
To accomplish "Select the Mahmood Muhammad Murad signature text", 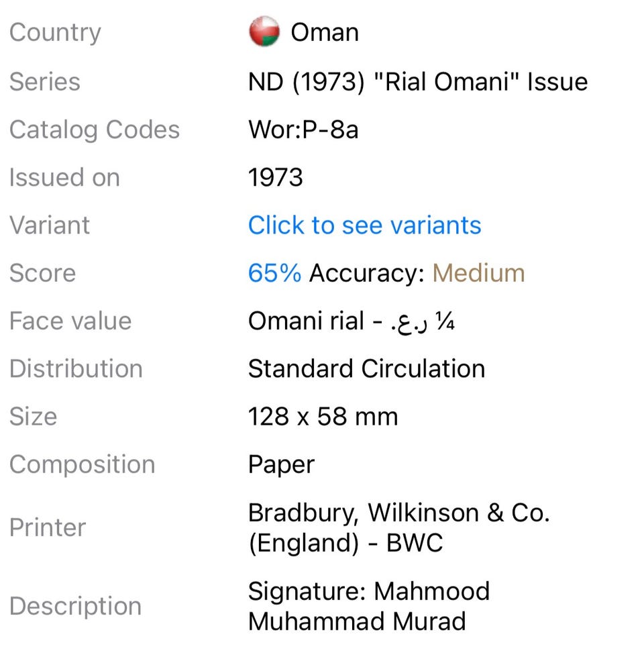I will [369, 607].
